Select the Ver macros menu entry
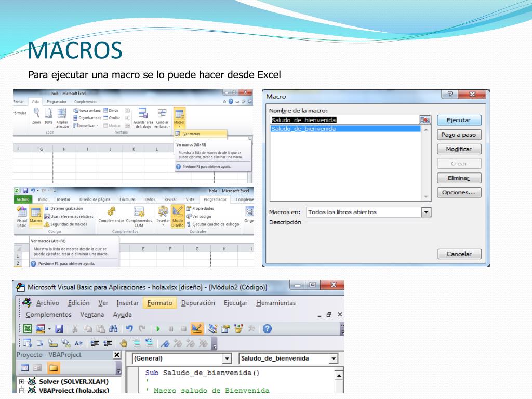532x399 pixels. click(200, 134)
